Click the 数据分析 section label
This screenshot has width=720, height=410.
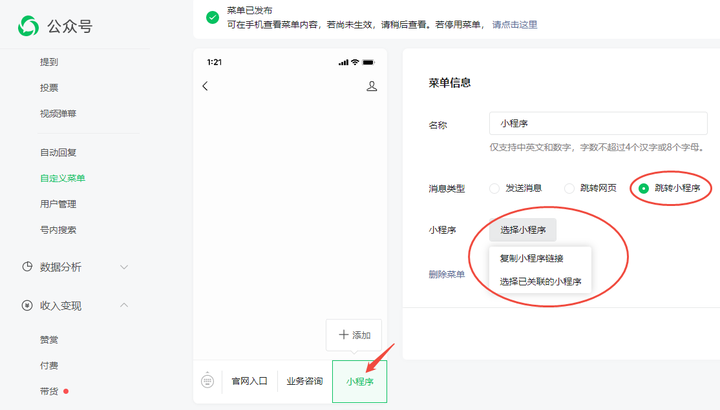click(60, 267)
